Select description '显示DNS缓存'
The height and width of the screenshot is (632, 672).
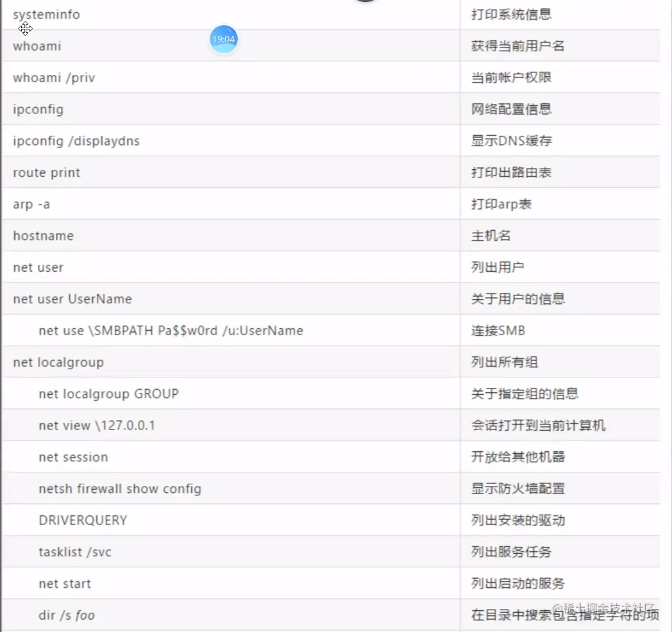pyautogui.click(x=512, y=141)
